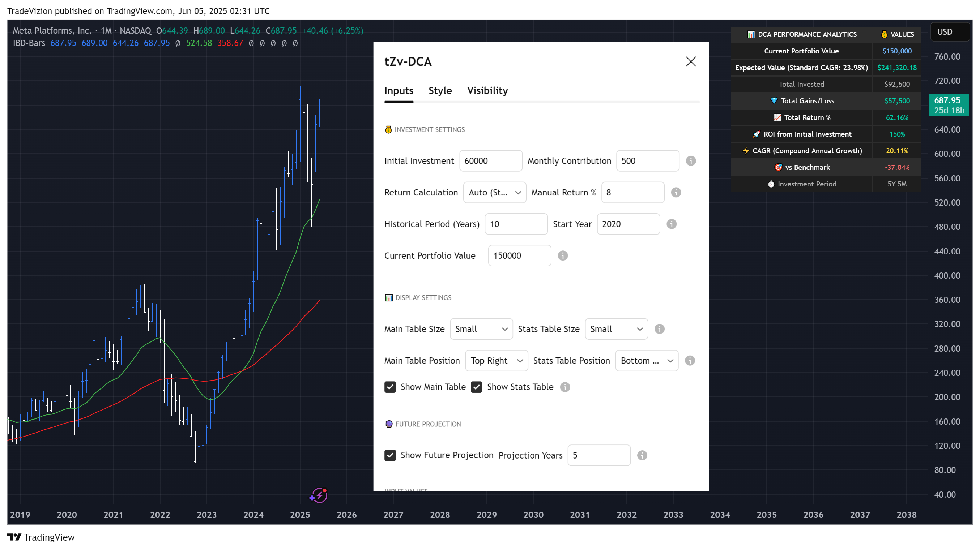The height and width of the screenshot is (550, 980).
Task: Click the chart icon in DCA Performance Analytics header
Action: pyautogui.click(x=751, y=34)
